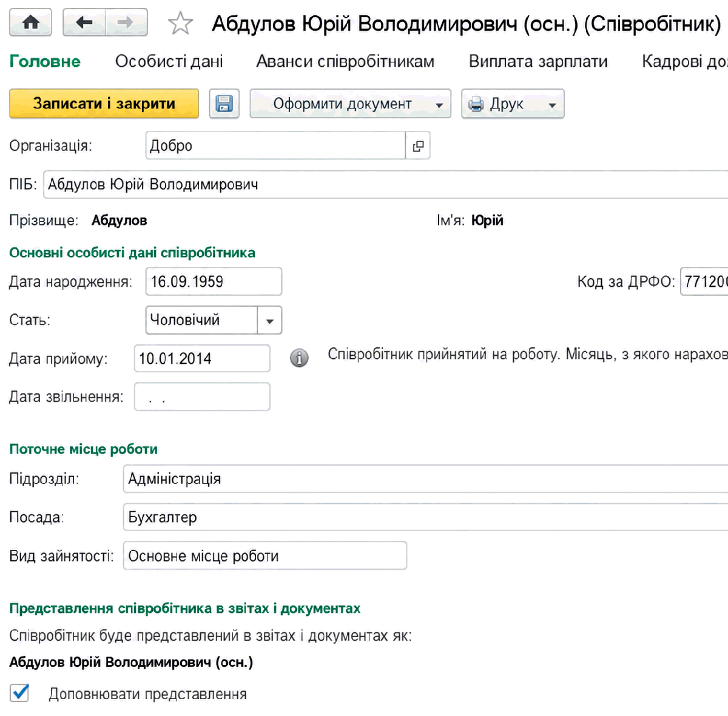Navigate forward with the right arrow

click(126, 23)
